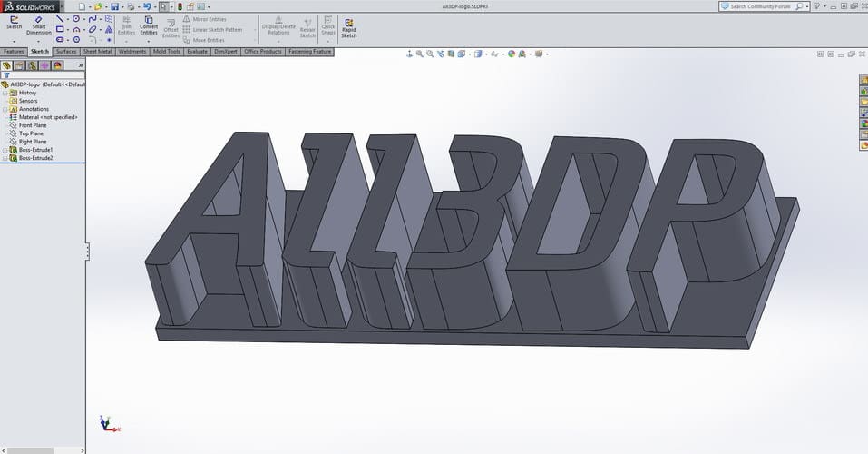This screenshot has width=868, height=454.
Task: Click the Zoom to Fit magnifier icon
Action: tap(420, 54)
